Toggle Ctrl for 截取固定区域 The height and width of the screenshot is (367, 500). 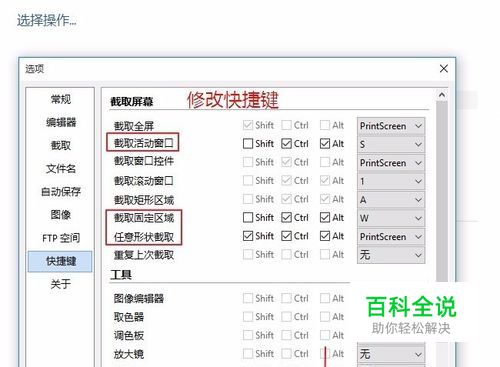tap(286, 218)
